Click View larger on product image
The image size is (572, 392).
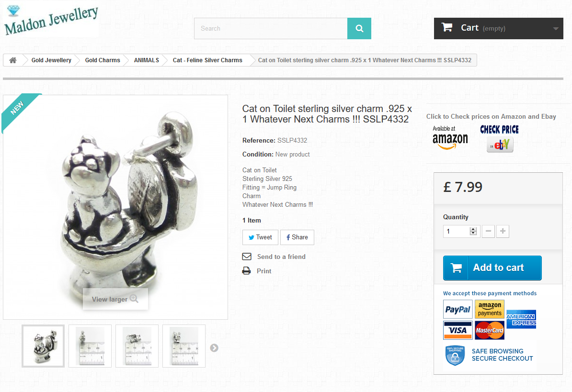115,299
